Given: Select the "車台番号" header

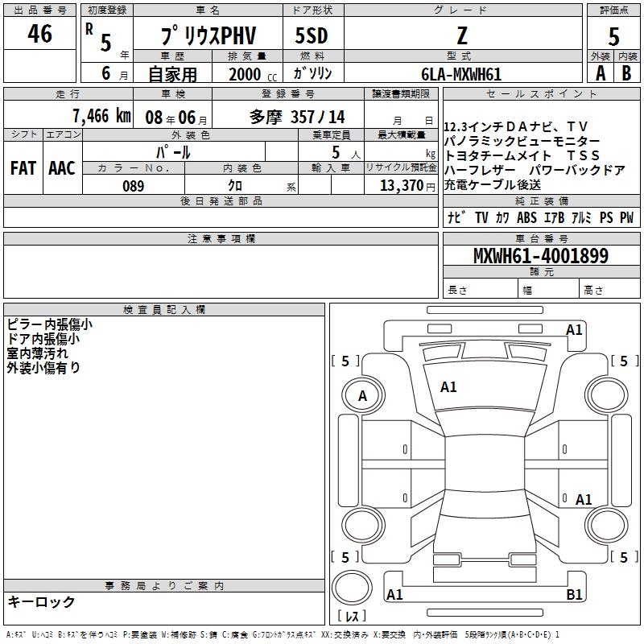Looking at the screenshot, I should (x=541, y=238).
